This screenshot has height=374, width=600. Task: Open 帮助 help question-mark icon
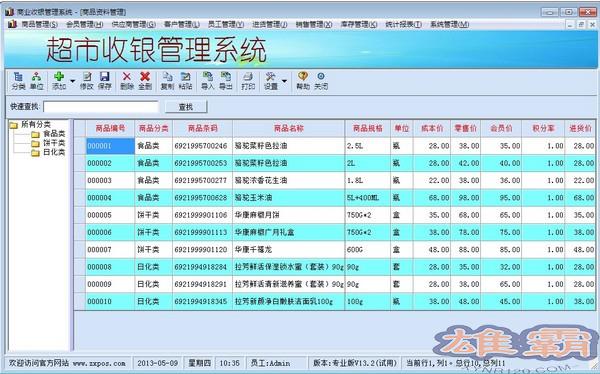point(303,77)
